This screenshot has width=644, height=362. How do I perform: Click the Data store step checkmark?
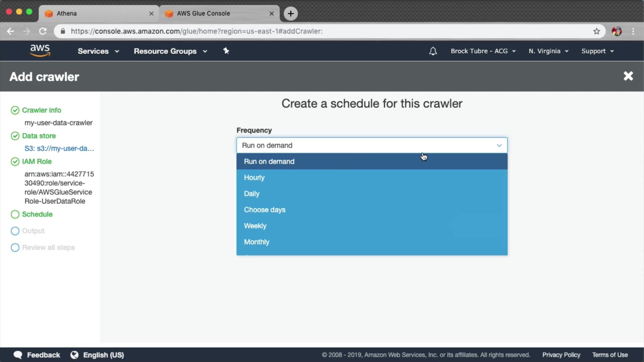15,136
